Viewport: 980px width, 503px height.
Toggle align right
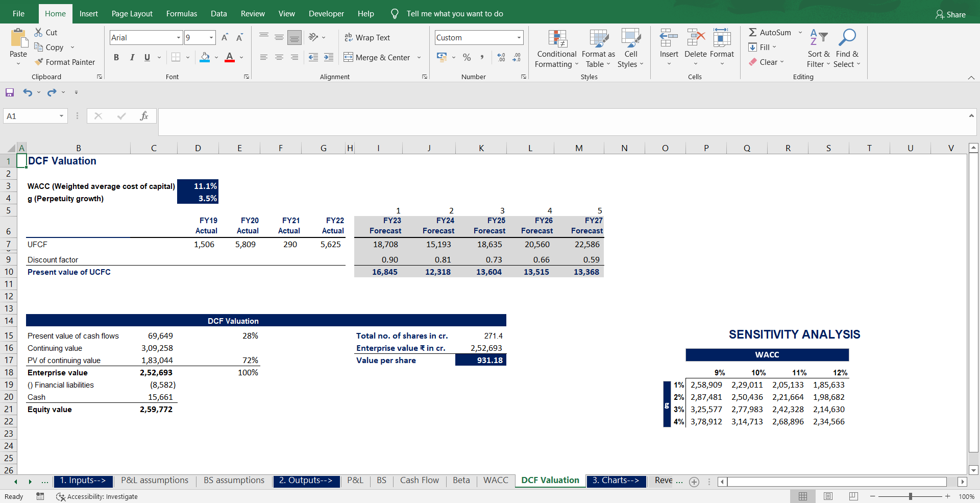(295, 57)
